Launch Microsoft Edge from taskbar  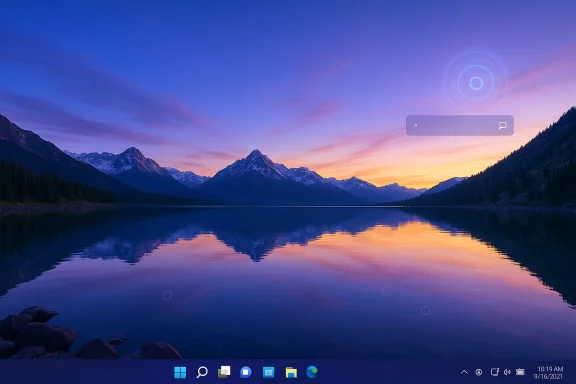tap(312, 372)
